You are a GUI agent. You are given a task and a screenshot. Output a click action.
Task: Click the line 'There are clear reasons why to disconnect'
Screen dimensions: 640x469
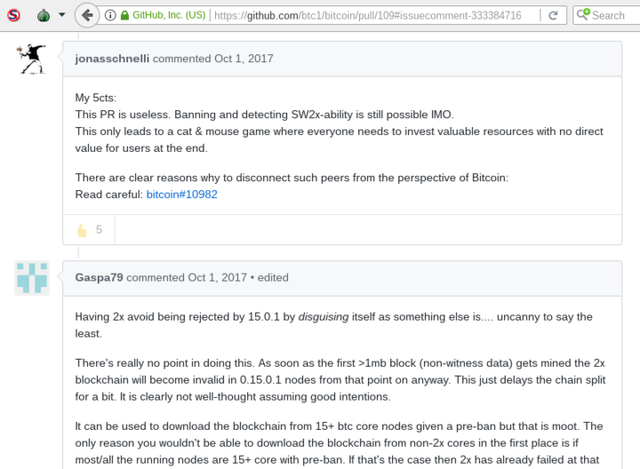[x=291, y=178]
